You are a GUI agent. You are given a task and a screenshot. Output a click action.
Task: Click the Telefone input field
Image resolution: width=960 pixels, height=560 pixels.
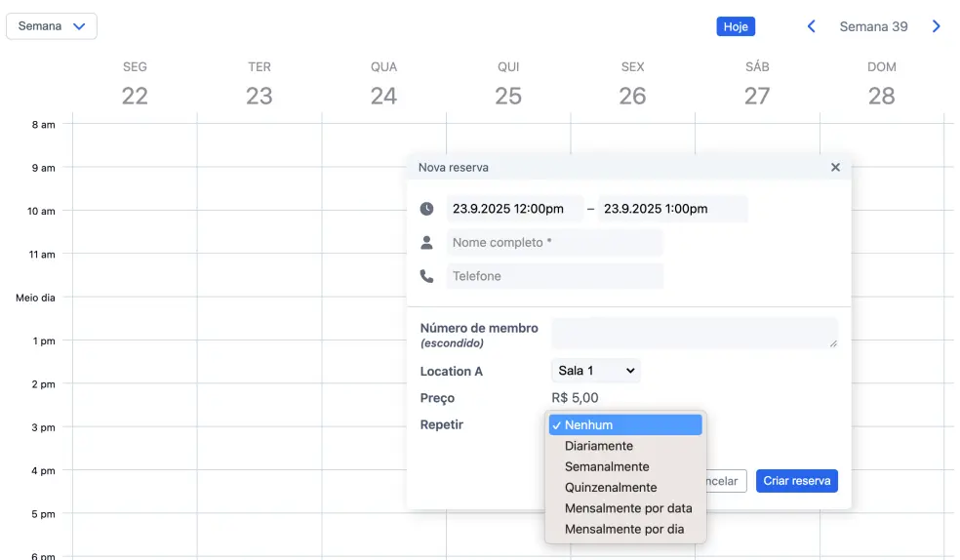tap(554, 276)
